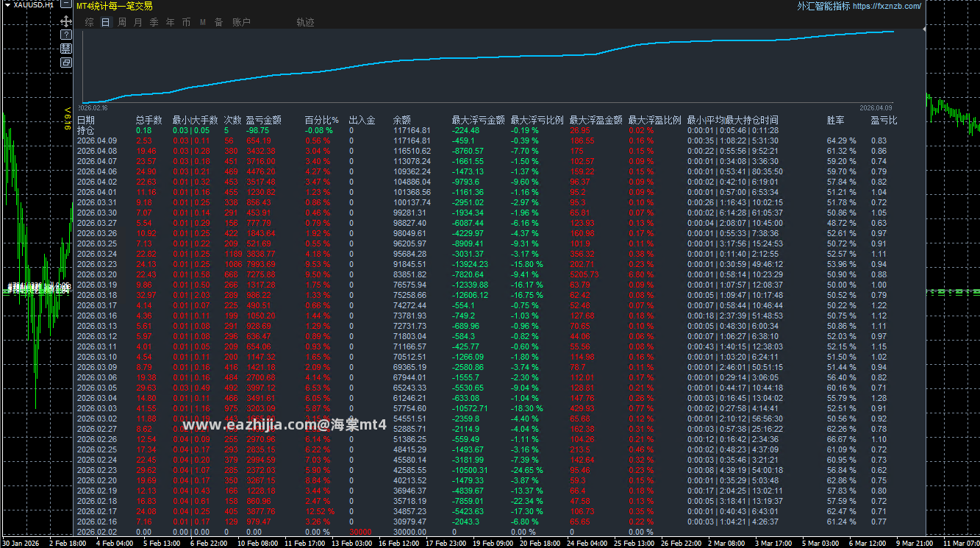980x548 pixels.
Task: Click the -13924.23 floating loss value
Action: (470, 264)
